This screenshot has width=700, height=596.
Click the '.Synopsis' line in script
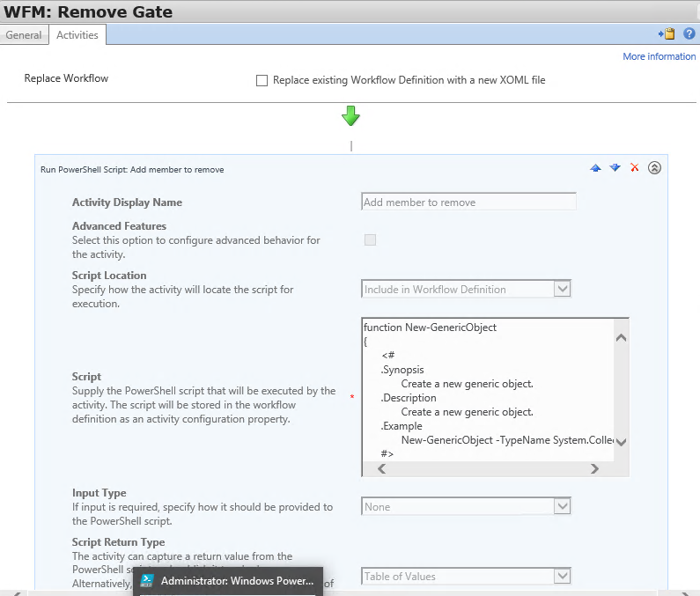pyautogui.click(x=402, y=370)
